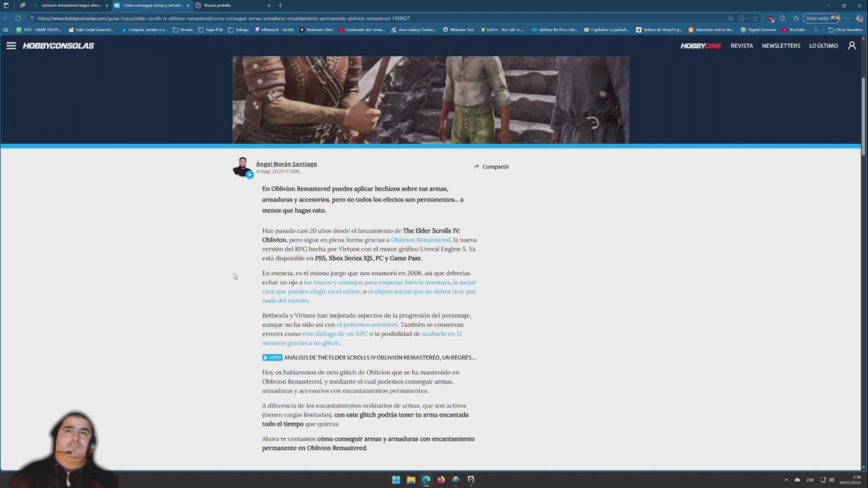Click the Windows Start button
The image size is (868, 488).
[396, 480]
